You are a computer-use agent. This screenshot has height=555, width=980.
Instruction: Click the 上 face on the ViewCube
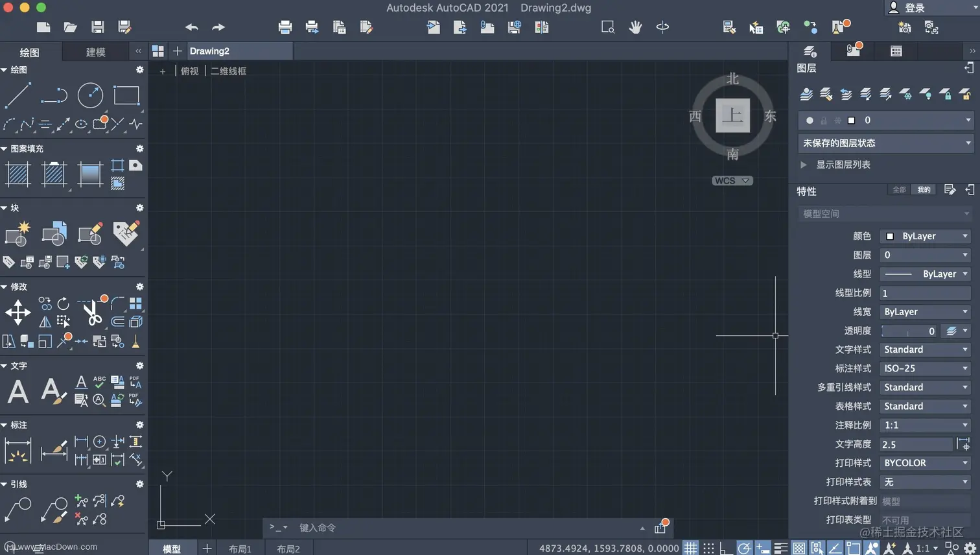click(732, 115)
